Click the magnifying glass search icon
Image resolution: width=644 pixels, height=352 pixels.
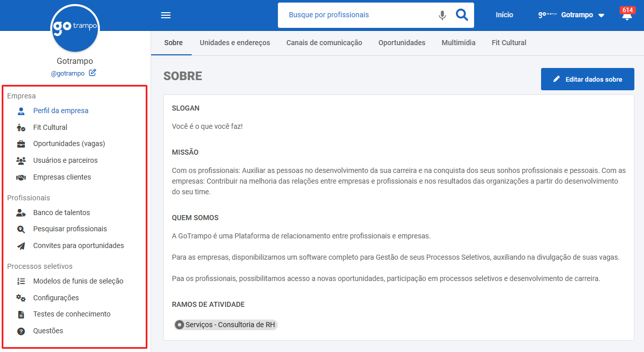point(462,15)
